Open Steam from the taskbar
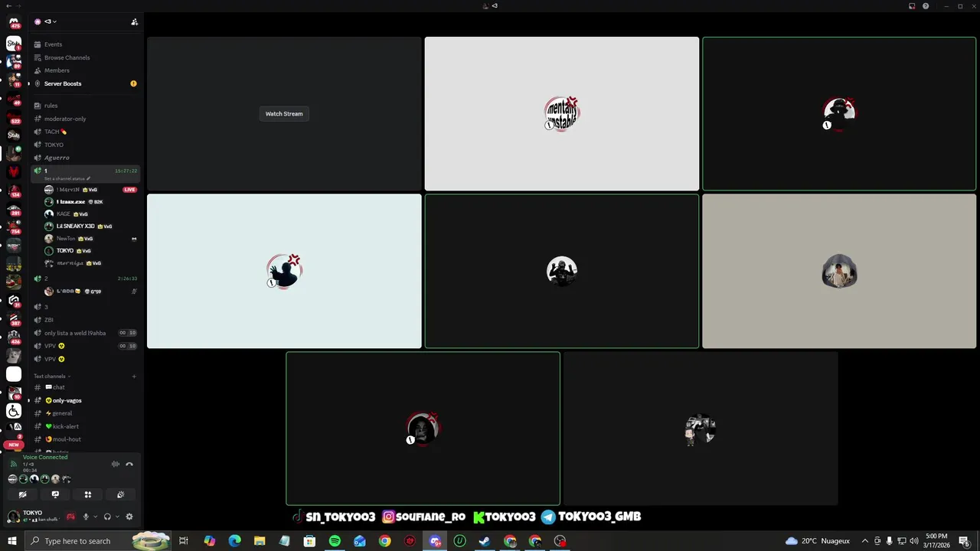 point(485,541)
